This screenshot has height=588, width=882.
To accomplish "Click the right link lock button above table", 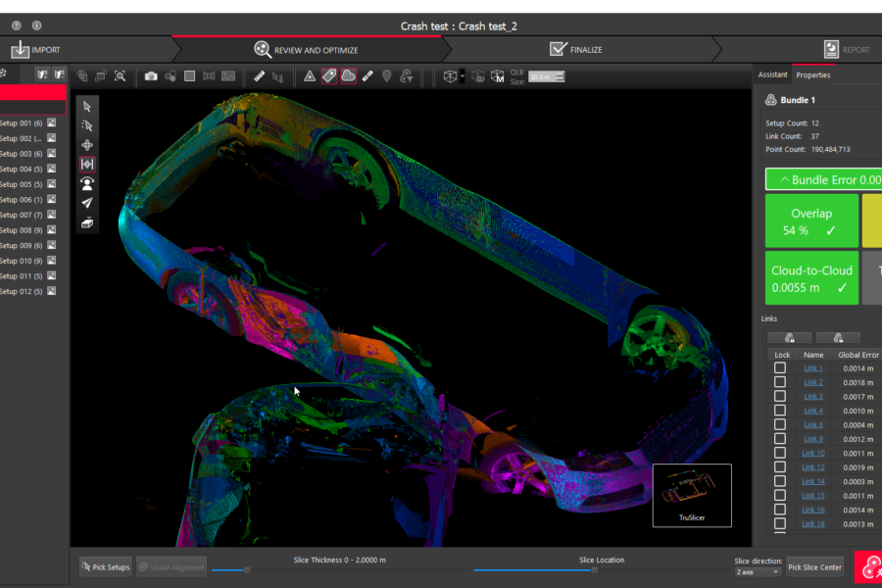I will [838, 337].
